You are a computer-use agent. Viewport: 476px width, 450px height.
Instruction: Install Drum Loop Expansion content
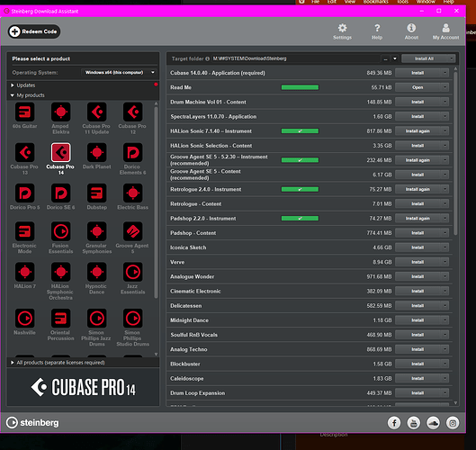click(x=418, y=393)
